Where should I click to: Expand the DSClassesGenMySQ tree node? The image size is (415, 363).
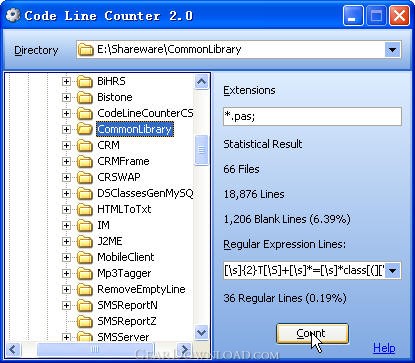[x=66, y=193]
